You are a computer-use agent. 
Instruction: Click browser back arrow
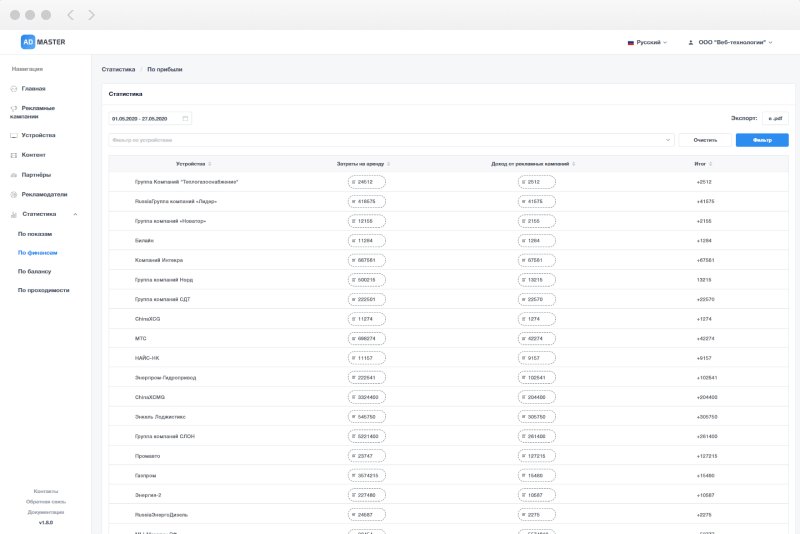(70, 15)
